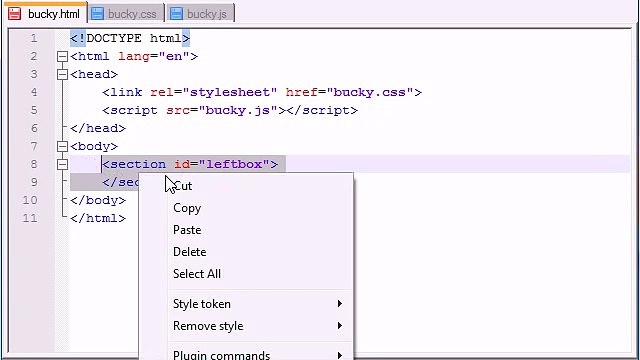Click the closing </head> tag
The width and height of the screenshot is (640, 360).
98,128
